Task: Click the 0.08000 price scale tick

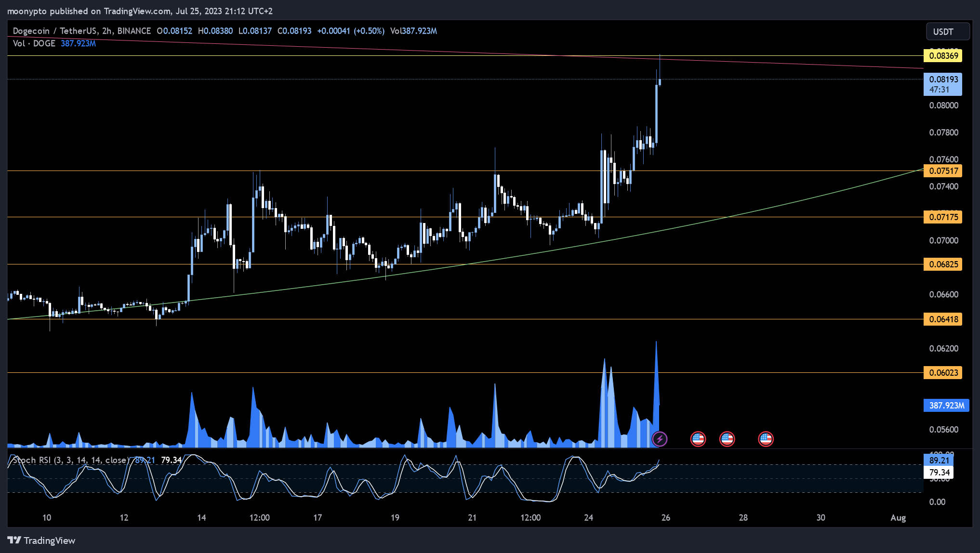Action: (943, 105)
